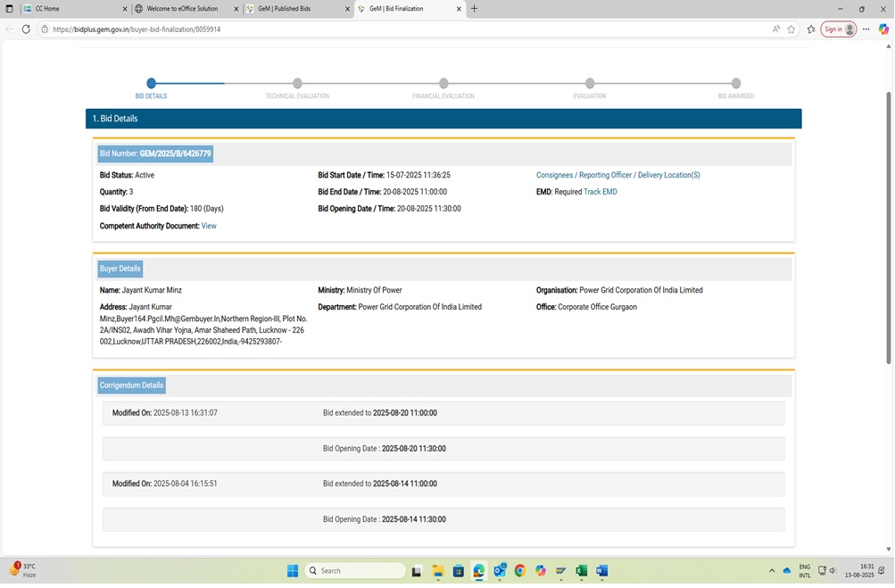Open Word from the taskbar
The width and height of the screenshot is (895, 588).
coord(601,571)
